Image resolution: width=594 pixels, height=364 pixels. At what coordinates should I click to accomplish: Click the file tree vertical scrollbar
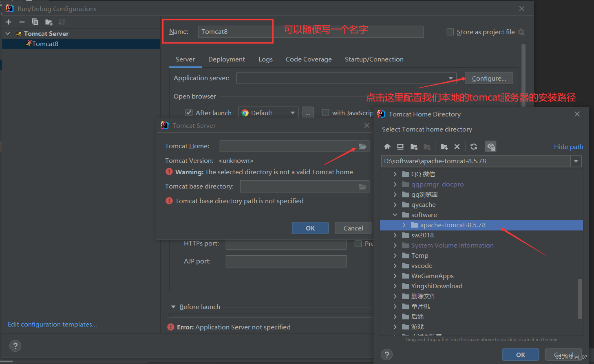pos(580,298)
